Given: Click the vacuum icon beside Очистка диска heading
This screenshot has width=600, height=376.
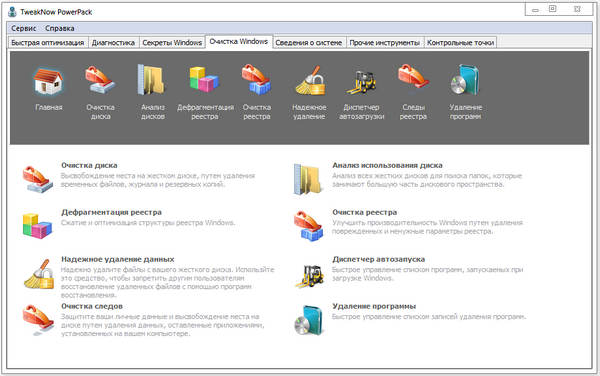Looking at the screenshot, I should [38, 179].
